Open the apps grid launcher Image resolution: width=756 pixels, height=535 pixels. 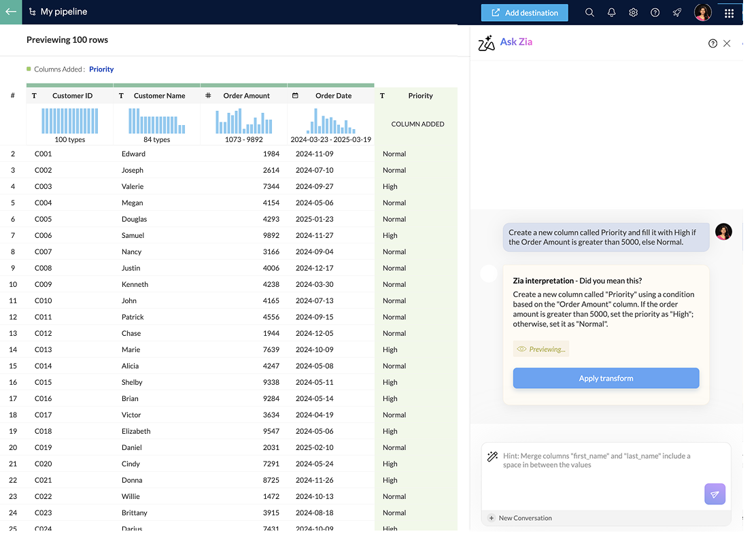click(x=729, y=12)
